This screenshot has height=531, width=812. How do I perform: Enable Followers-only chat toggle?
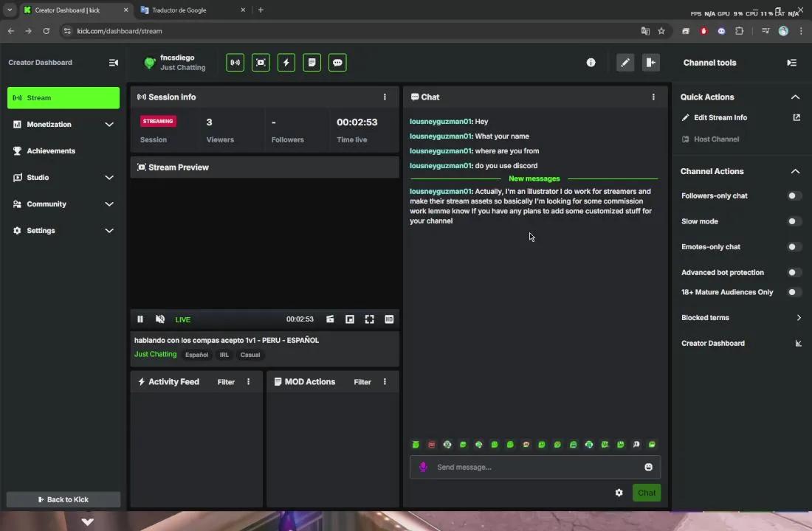click(x=794, y=196)
